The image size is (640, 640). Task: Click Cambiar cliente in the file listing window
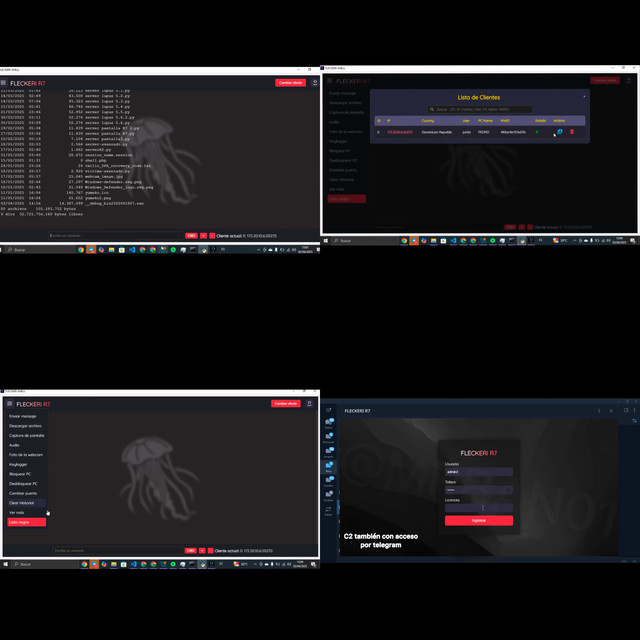coord(290,83)
